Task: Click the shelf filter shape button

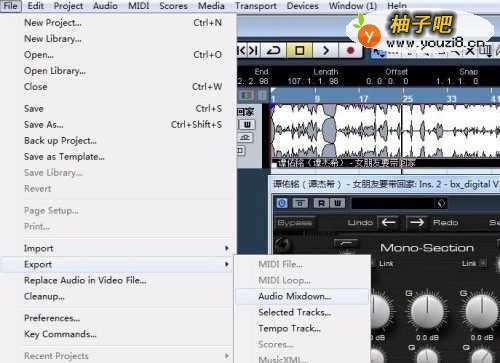Action: coord(346,244)
